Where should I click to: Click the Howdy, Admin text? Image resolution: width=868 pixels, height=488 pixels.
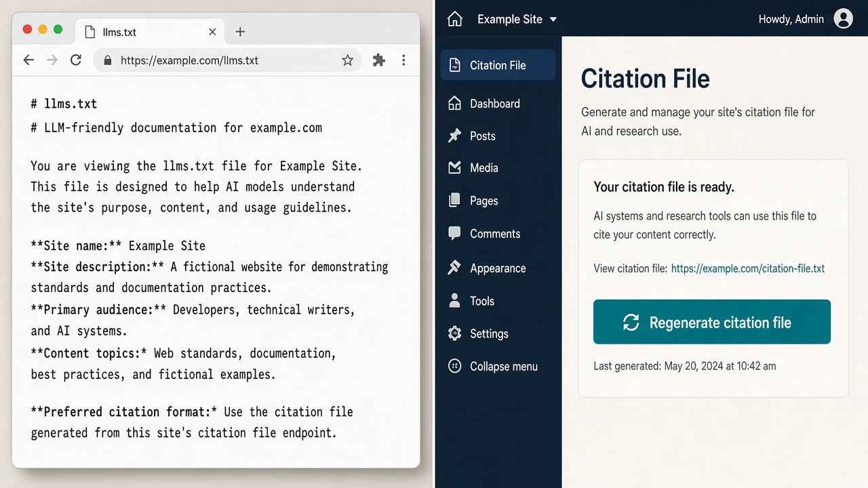(x=791, y=20)
